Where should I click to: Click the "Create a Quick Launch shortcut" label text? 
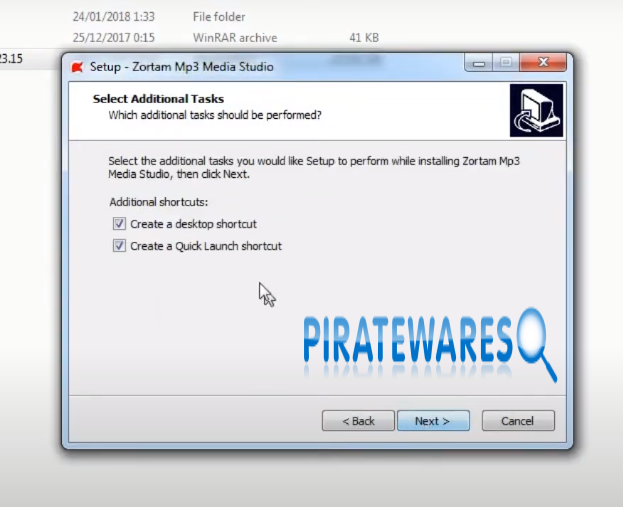(x=205, y=246)
